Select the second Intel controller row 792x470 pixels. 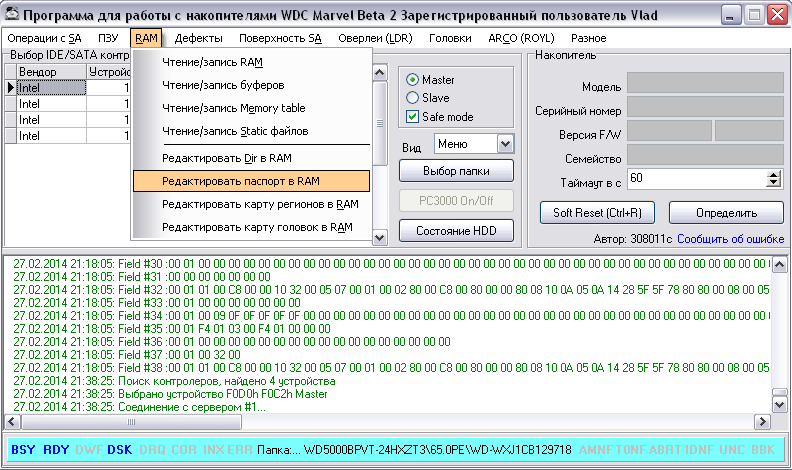coord(68,104)
